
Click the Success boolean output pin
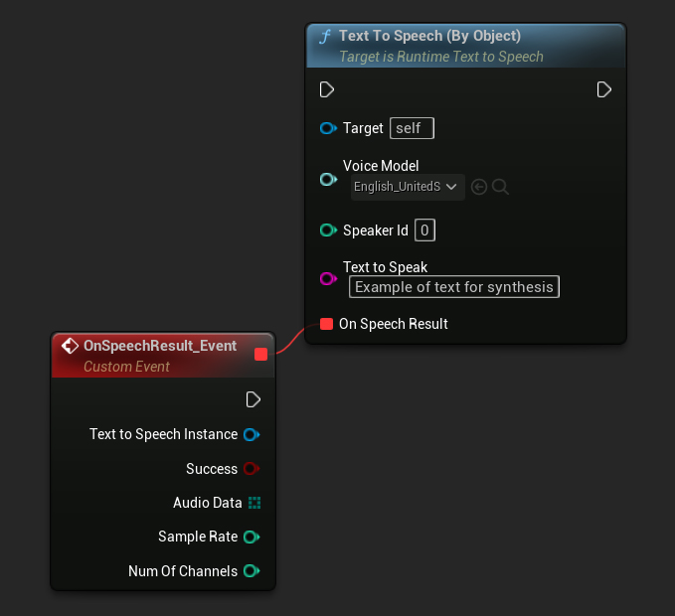tap(252, 469)
